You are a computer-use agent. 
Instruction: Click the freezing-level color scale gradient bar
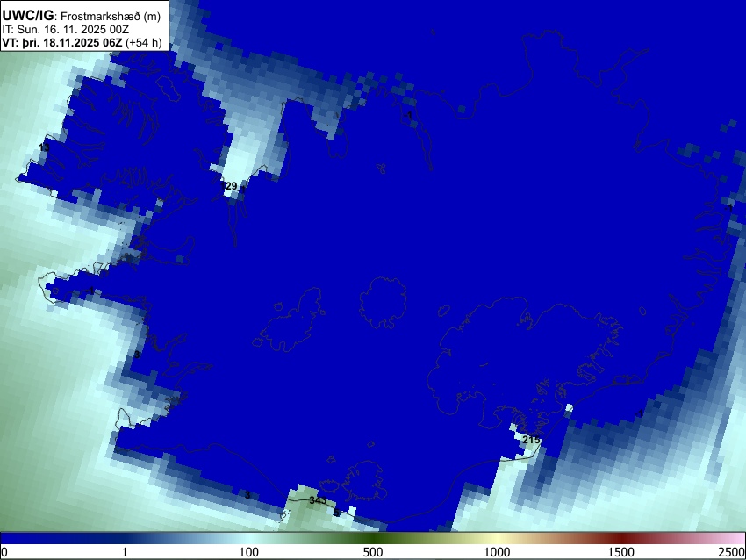[373, 539]
